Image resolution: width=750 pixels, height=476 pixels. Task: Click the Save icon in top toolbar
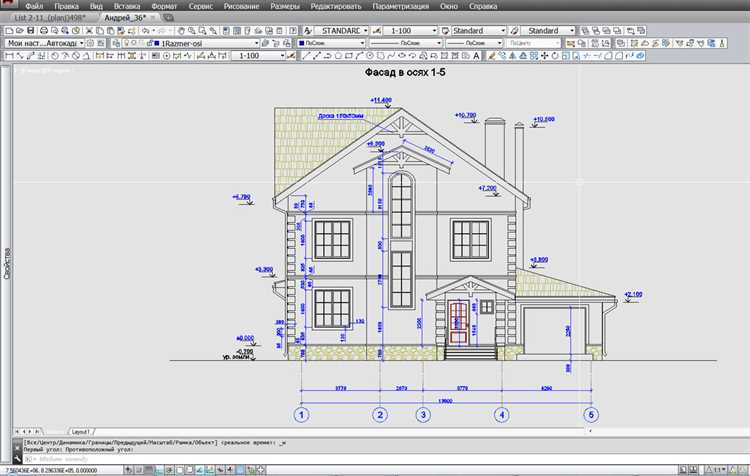click(x=31, y=31)
